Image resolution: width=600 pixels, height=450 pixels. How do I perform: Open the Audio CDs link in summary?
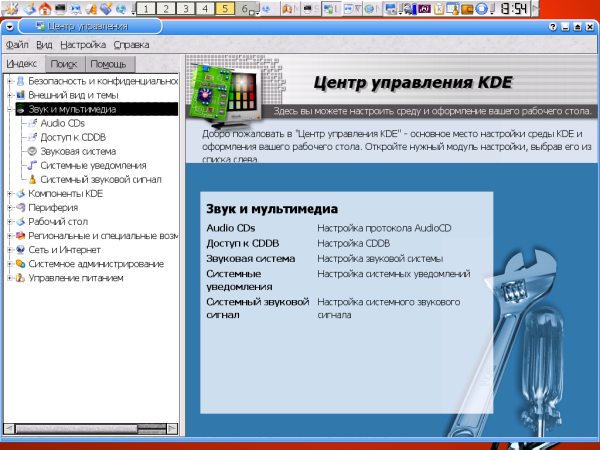point(231,228)
